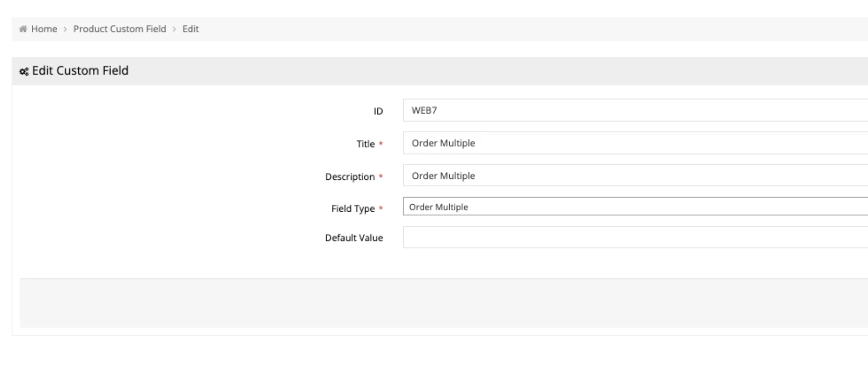The width and height of the screenshot is (868, 381).
Task: Focus the ID field containing WEB7
Action: pos(635,110)
